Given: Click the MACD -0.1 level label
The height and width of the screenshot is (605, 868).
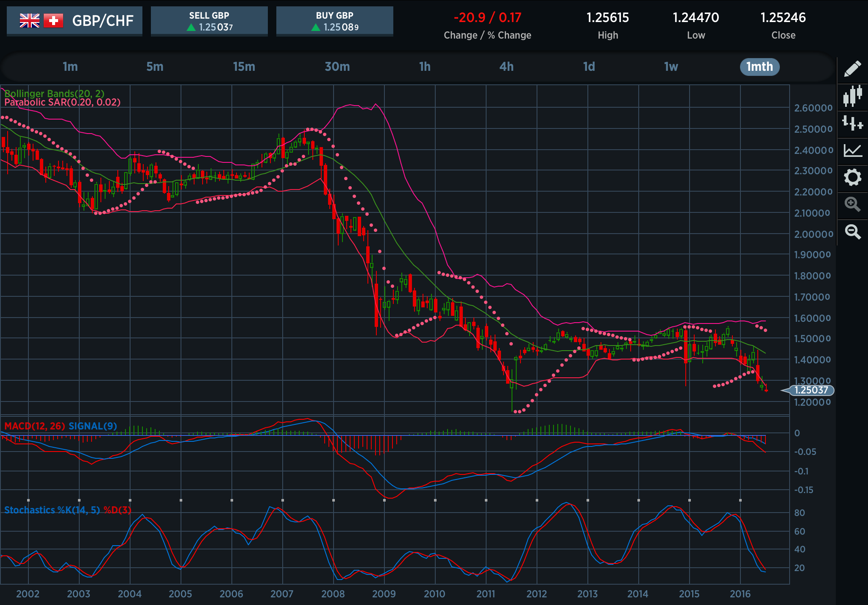Looking at the screenshot, I should [801, 471].
